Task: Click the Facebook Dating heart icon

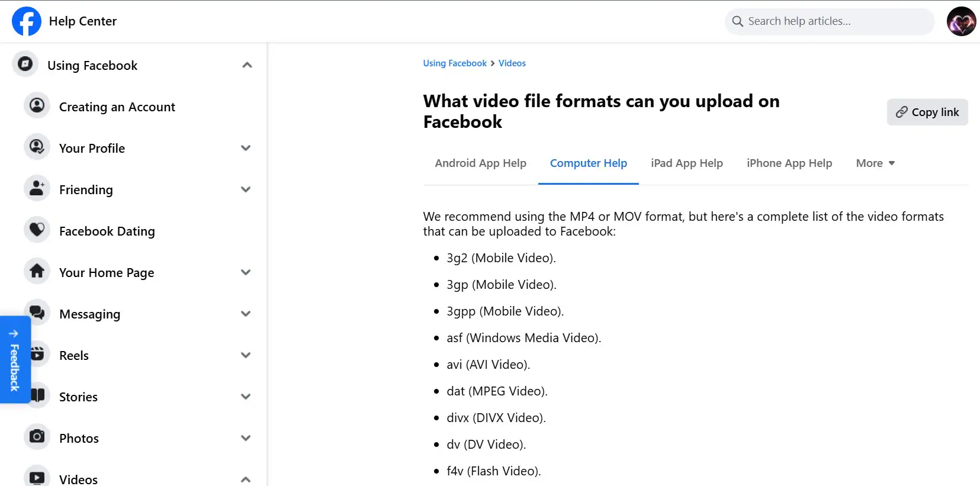Action: [37, 230]
